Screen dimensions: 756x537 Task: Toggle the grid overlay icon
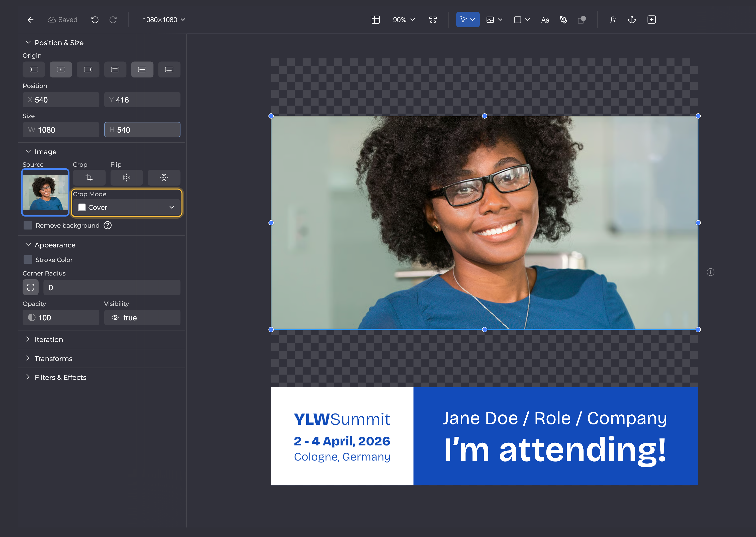tap(375, 20)
